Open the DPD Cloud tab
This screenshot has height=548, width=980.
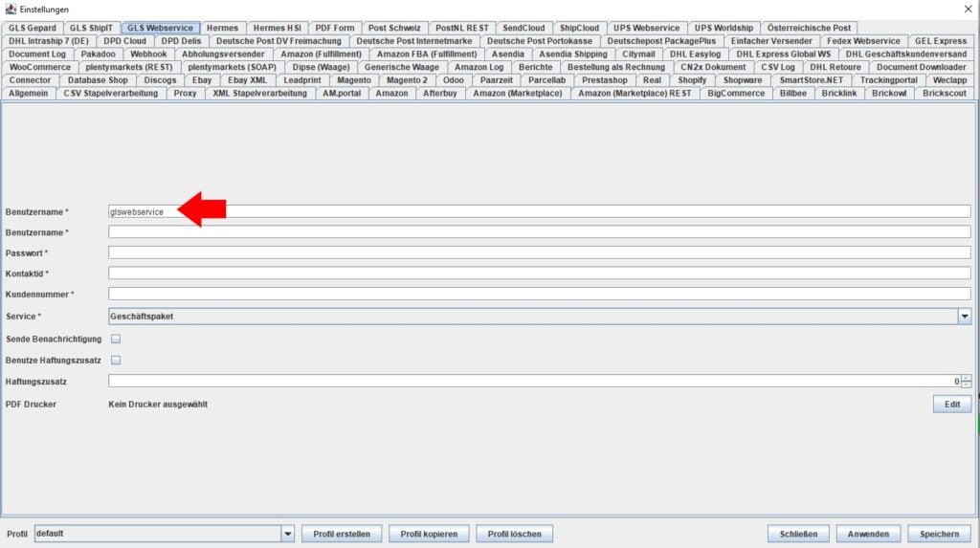pos(125,41)
